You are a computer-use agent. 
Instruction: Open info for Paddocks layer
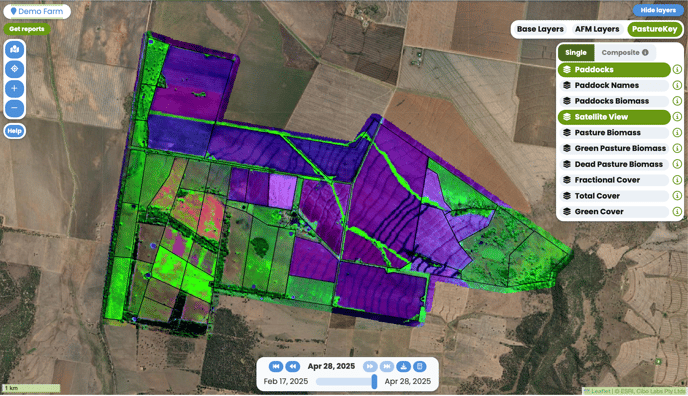tap(677, 70)
